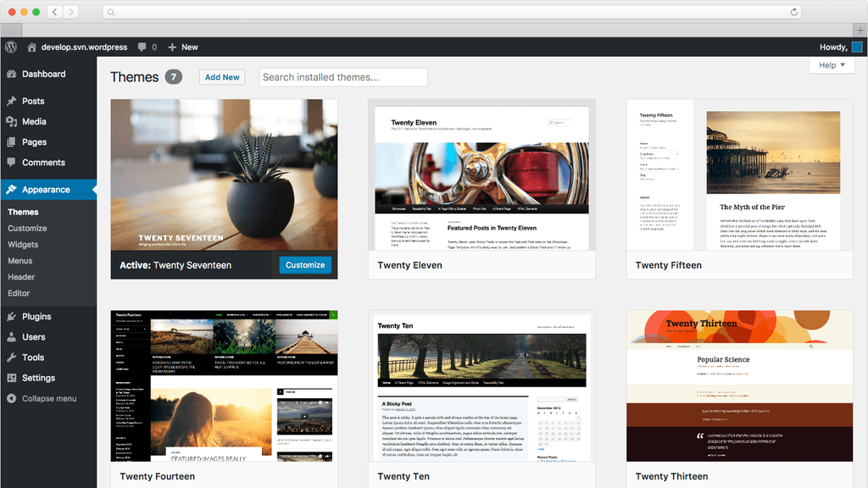Open the Help dropdown panel
868x488 pixels.
pyautogui.click(x=832, y=65)
